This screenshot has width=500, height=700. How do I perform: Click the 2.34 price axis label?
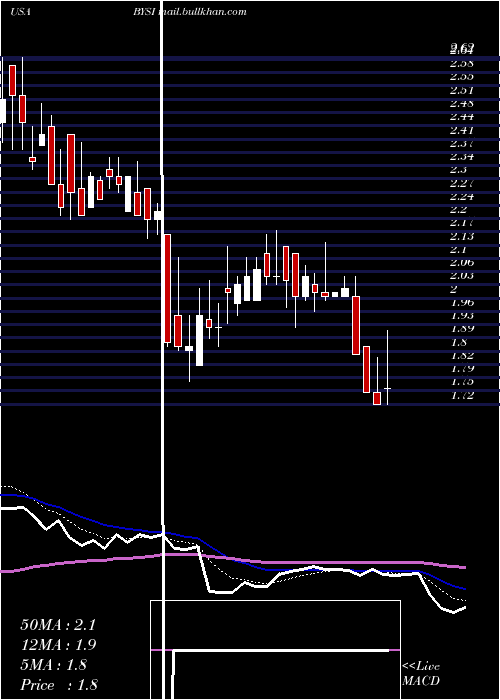pyautogui.click(x=462, y=157)
